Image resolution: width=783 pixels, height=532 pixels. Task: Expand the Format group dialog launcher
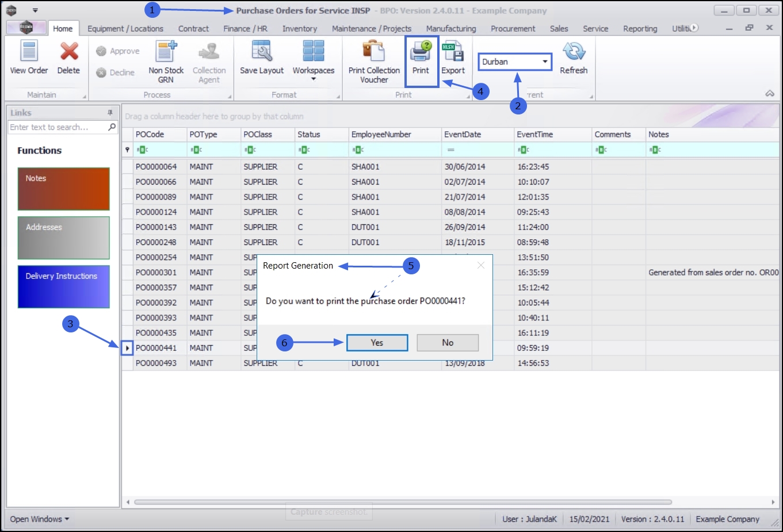(x=338, y=97)
